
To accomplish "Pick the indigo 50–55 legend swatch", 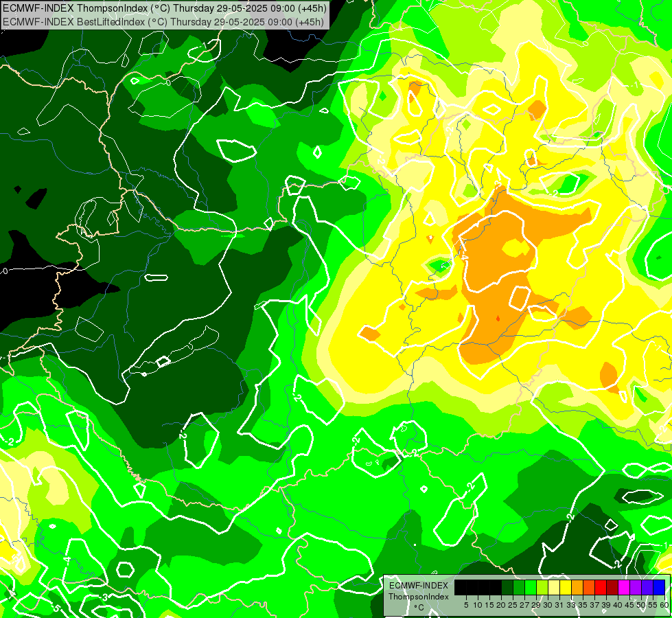I will (x=647, y=587).
